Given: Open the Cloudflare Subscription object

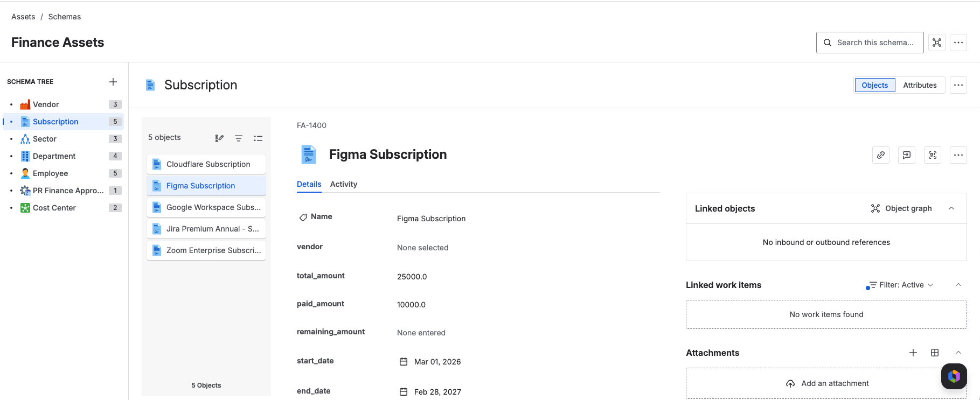Looking at the screenshot, I should pyautogui.click(x=206, y=164).
